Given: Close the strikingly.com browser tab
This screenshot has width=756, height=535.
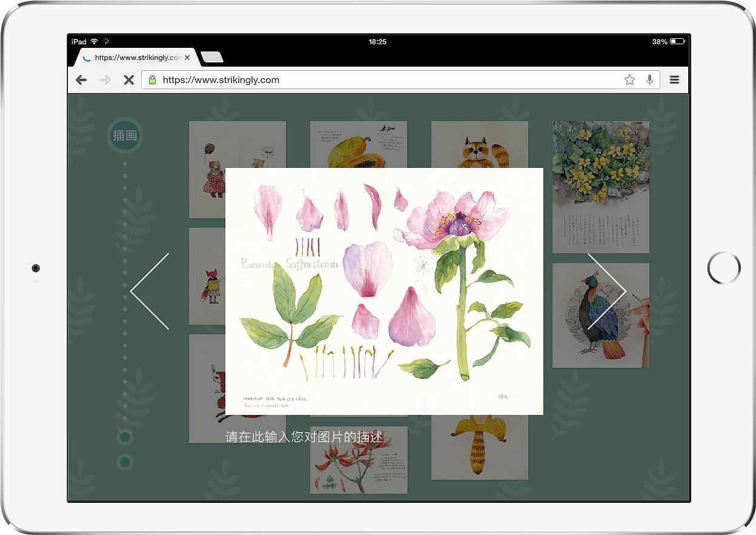Looking at the screenshot, I should pos(187,58).
